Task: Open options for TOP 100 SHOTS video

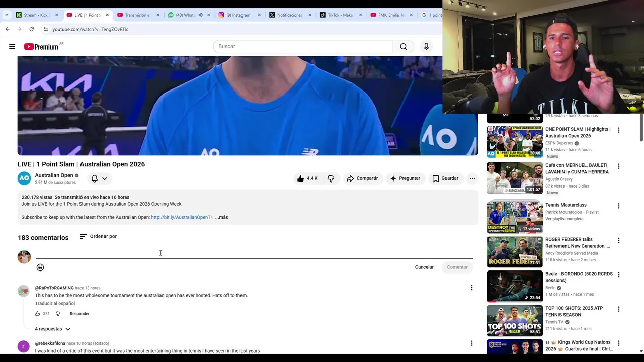Action: 618,309
